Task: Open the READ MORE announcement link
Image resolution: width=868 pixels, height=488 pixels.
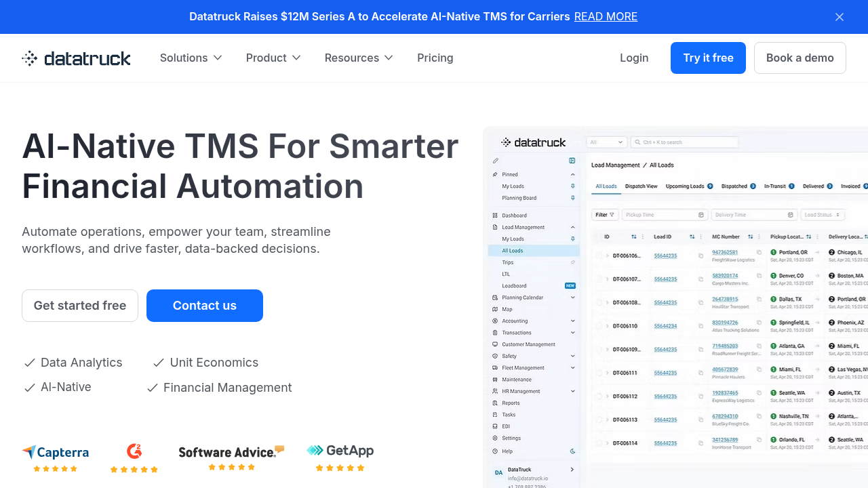Action: point(606,17)
